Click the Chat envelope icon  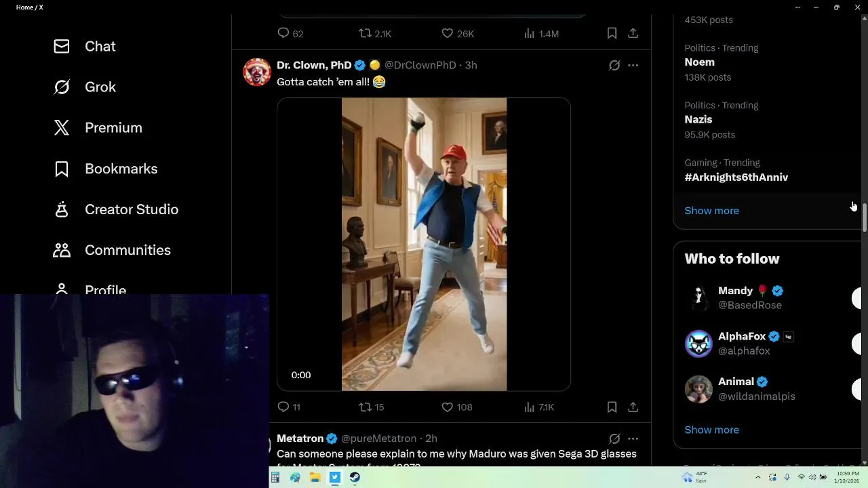62,46
